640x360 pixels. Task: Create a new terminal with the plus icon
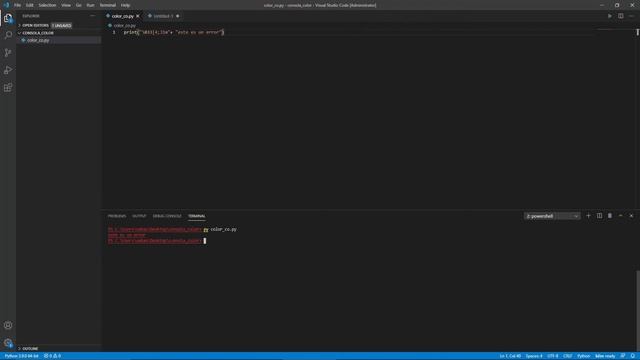588,216
